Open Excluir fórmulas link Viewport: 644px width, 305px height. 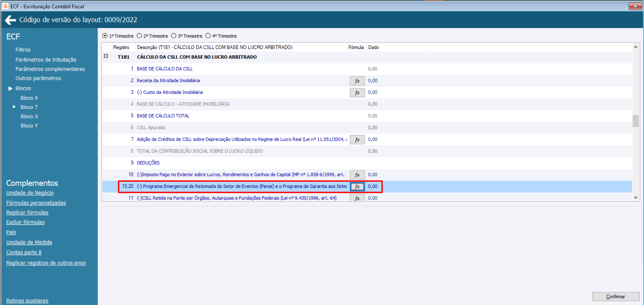(x=25, y=222)
